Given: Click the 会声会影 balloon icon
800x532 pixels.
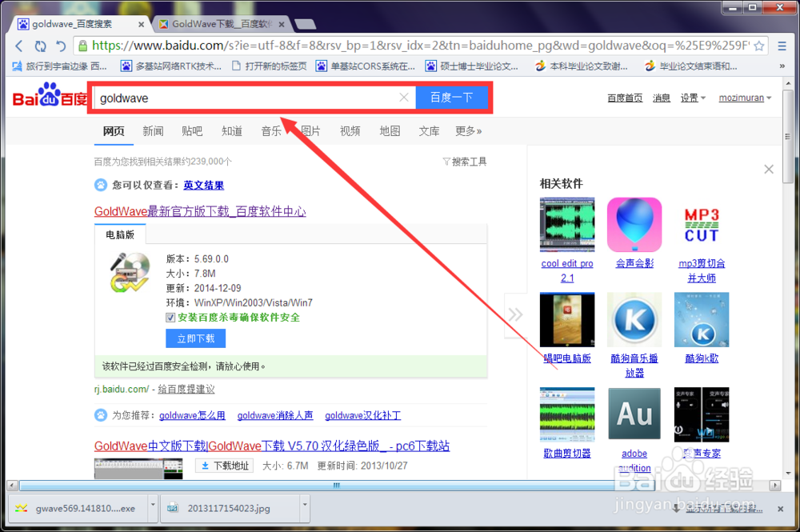Looking at the screenshot, I should [x=634, y=225].
